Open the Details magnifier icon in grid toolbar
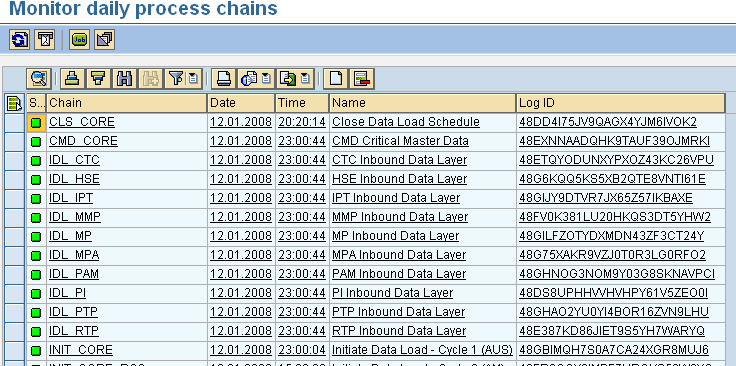 coord(38,79)
